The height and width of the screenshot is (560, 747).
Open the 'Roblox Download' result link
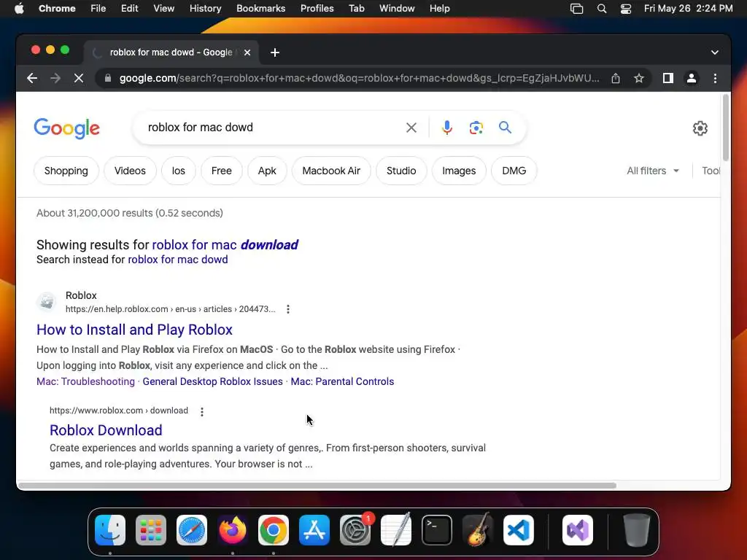106,430
